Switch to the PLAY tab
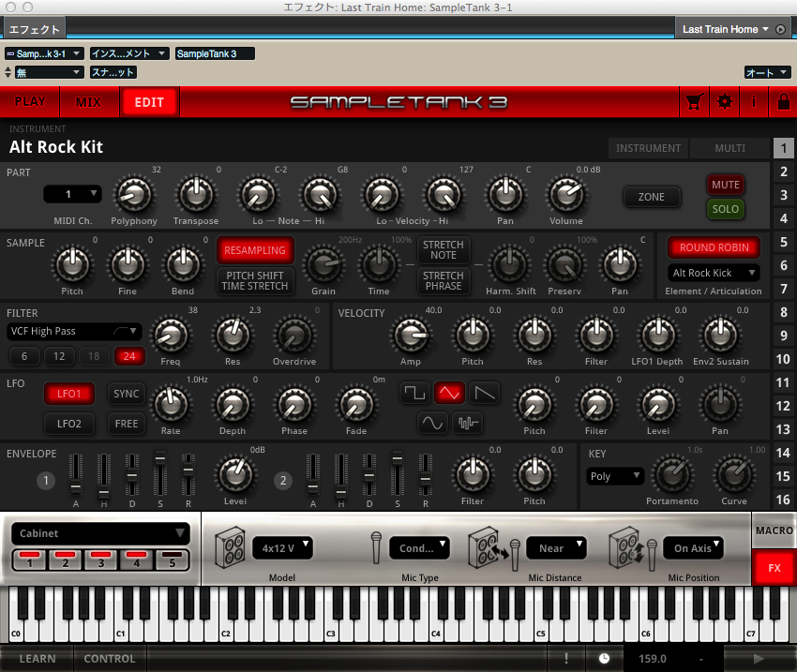 coord(30,102)
